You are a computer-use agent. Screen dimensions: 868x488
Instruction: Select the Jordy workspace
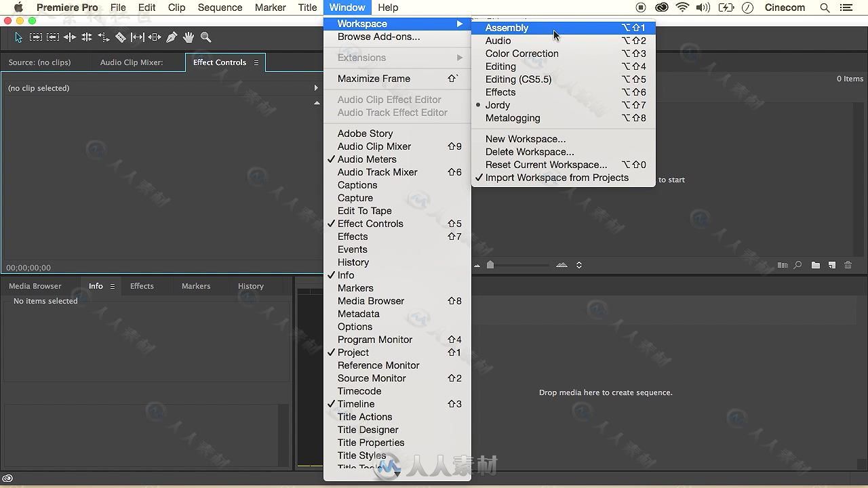point(564,105)
